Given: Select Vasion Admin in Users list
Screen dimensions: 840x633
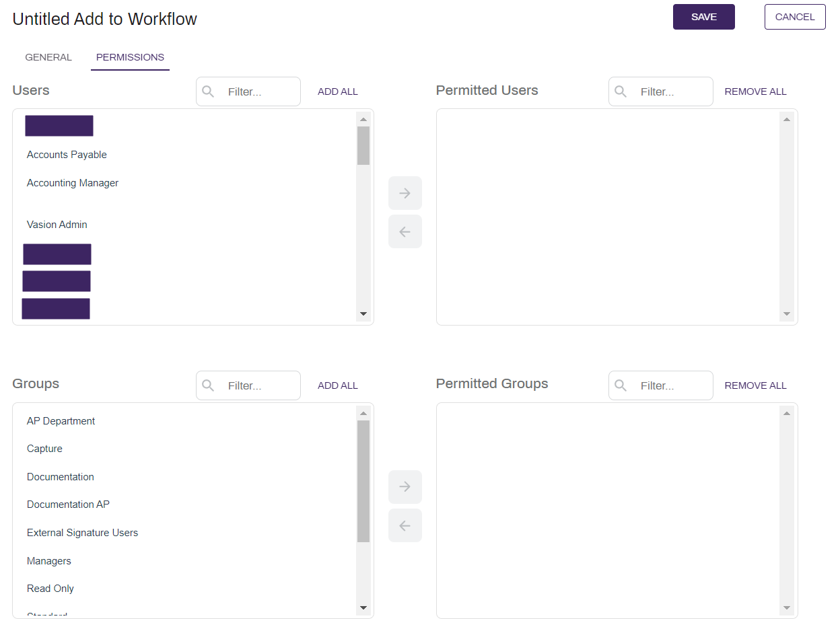Looking at the screenshot, I should (x=57, y=225).
